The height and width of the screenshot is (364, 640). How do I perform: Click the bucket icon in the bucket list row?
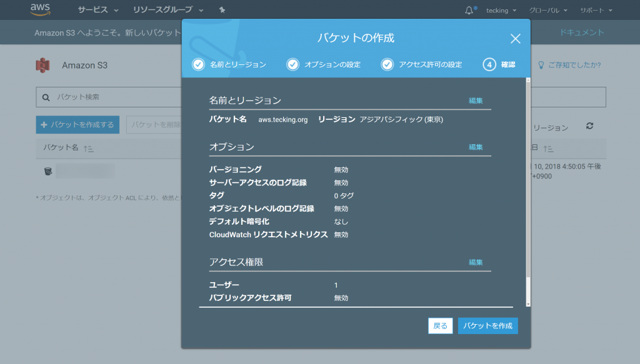click(x=47, y=171)
